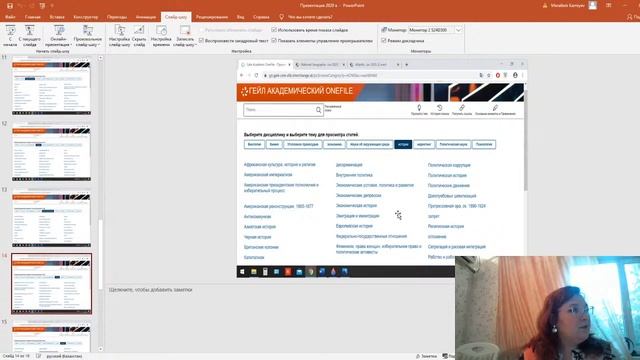Click the 'Слайд 14 из 18' status indicator
The height and width of the screenshot is (360, 640).
coord(16,356)
